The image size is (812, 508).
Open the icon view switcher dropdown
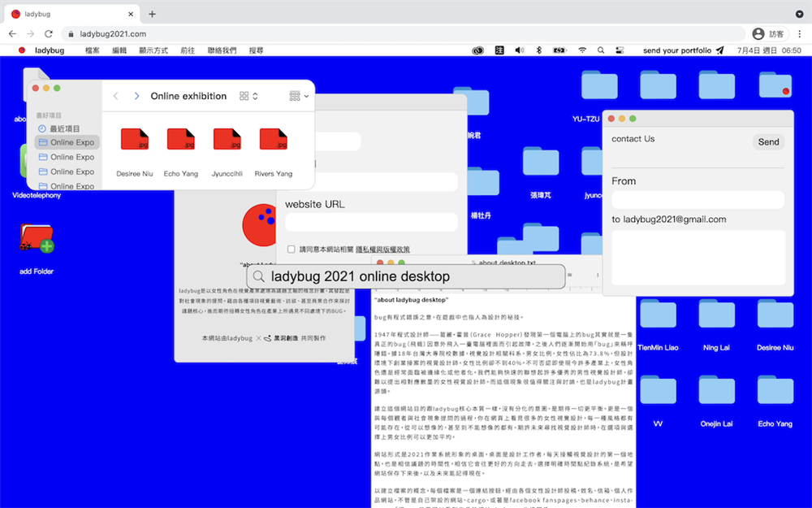tap(248, 96)
